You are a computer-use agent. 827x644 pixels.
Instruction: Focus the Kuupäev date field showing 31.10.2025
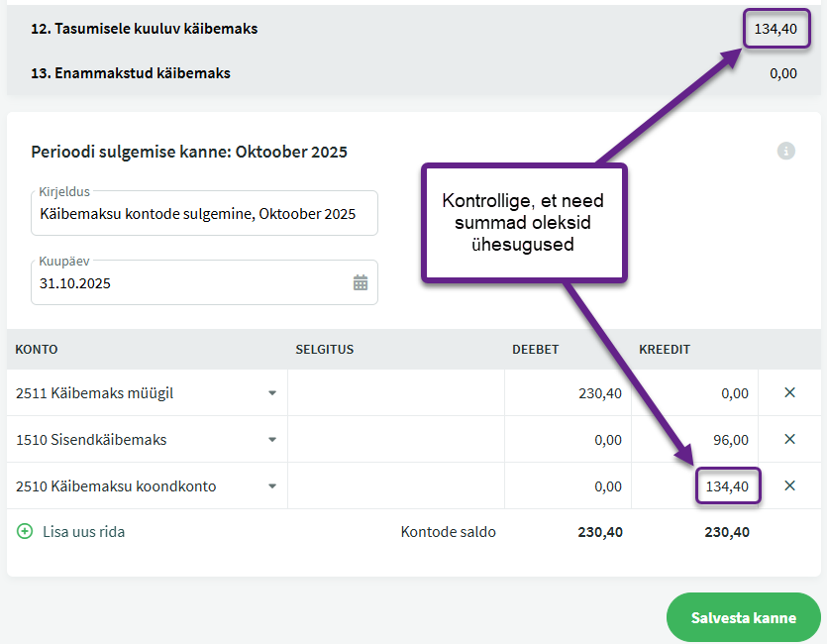[188, 283]
